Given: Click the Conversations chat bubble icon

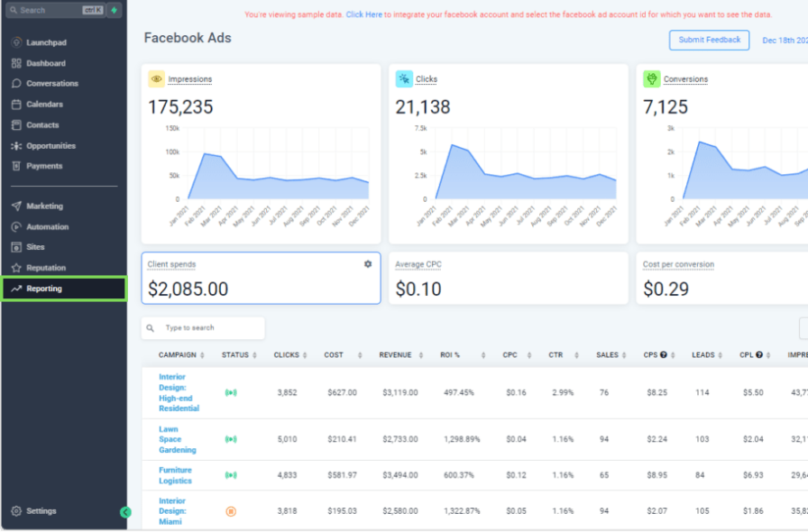Looking at the screenshot, I should pyautogui.click(x=16, y=84).
